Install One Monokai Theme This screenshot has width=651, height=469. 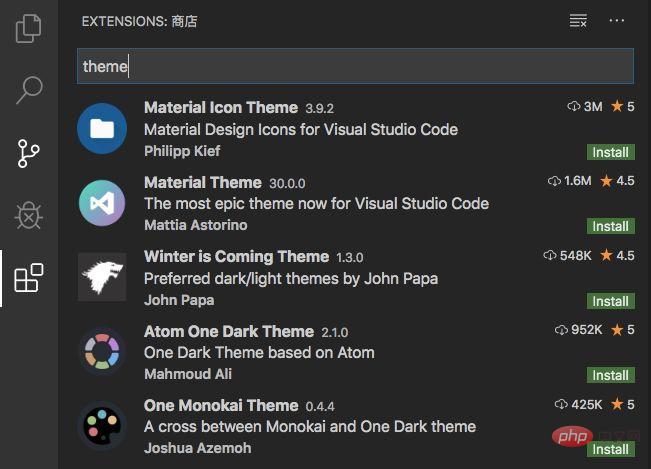609,449
